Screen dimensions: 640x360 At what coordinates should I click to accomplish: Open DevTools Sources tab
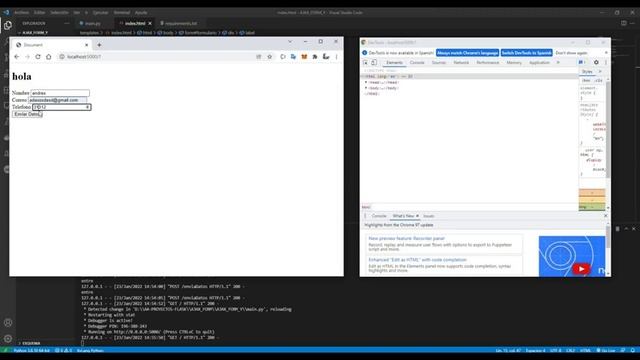point(439,62)
